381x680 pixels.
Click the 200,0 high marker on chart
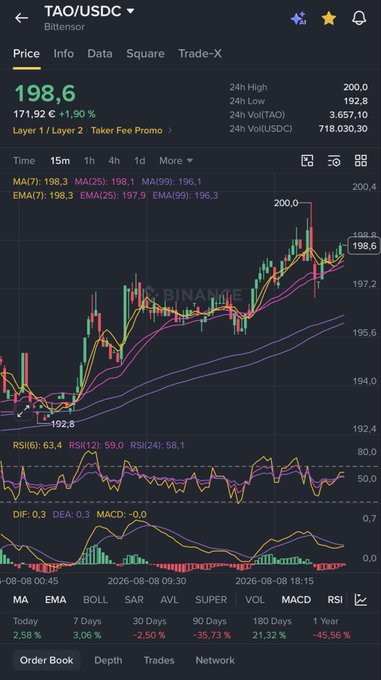click(x=286, y=203)
